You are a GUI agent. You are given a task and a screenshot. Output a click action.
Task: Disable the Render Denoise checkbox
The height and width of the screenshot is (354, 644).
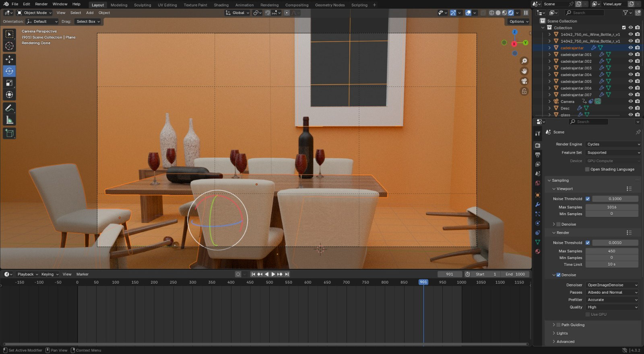[x=558, y=275]
